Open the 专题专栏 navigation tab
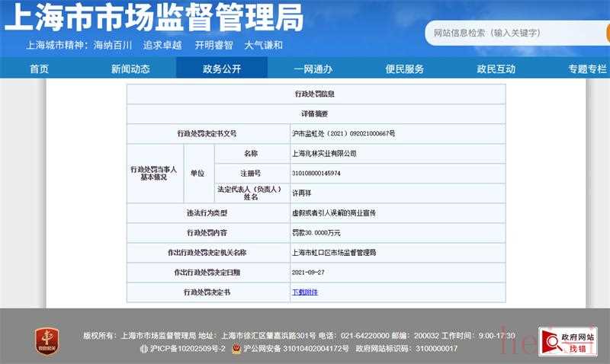The image size is (610, 364). [x=586, y=69]
